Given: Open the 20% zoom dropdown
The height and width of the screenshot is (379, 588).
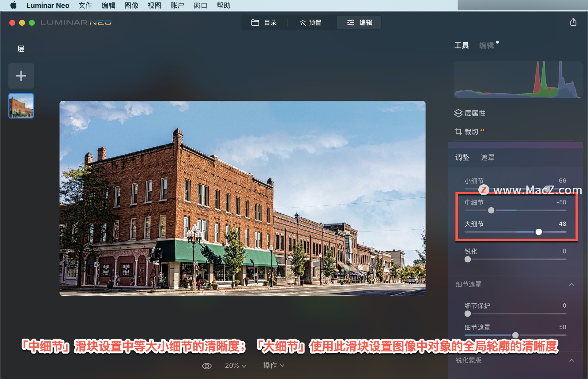Looking at the screenshot, I should (235, 366).
